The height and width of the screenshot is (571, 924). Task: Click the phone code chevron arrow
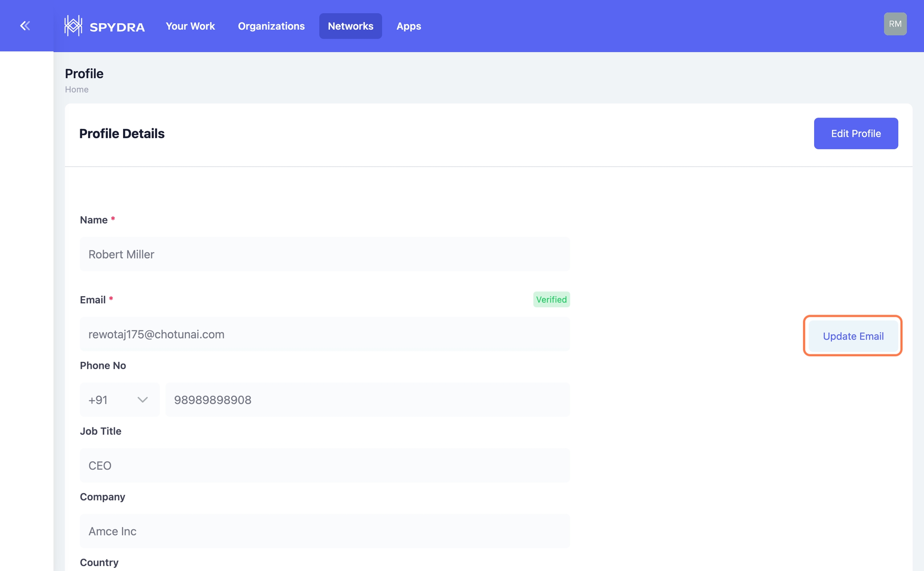(142, 400)
